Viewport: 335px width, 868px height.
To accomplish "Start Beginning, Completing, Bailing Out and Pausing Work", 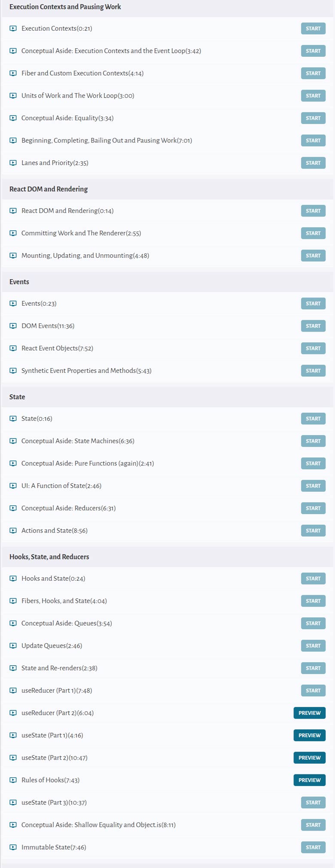I will 313,140.
